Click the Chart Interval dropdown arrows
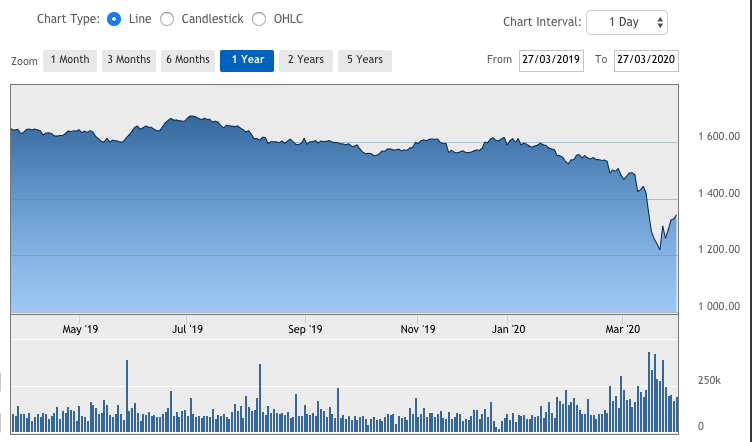Image resolution: width=752 pixels, height=442 pixels. click(x=660, y=23)
